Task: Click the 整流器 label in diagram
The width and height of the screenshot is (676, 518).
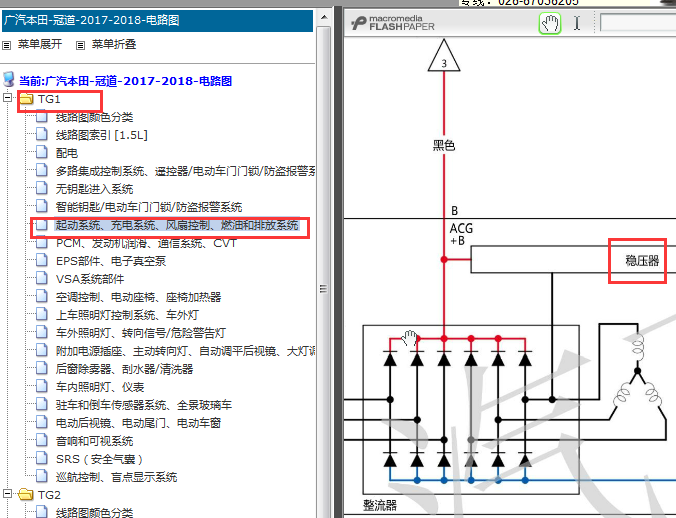Action: [379, 505]
